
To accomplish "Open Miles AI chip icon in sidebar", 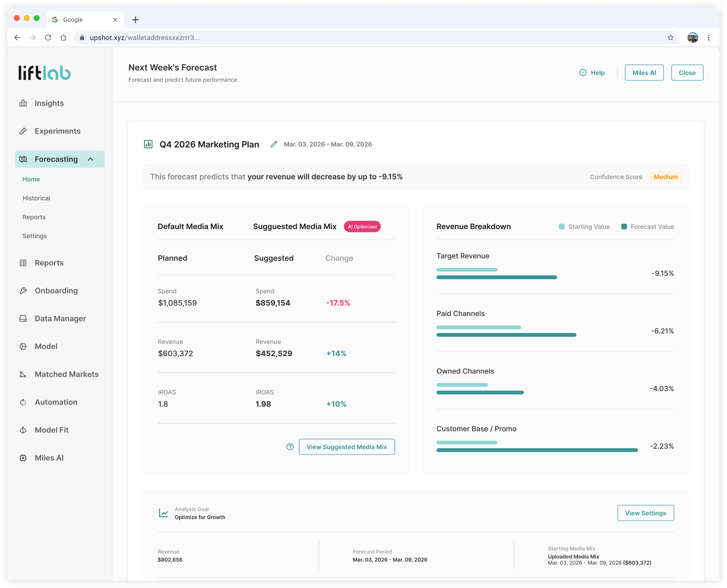I will 23,458.
